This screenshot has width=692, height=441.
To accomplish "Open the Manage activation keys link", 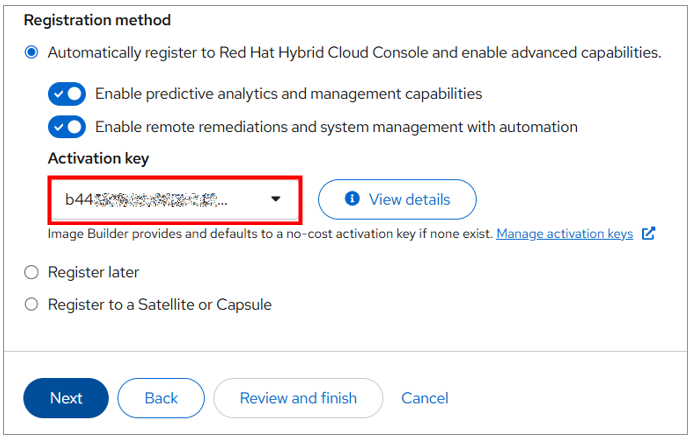I will pos(564,234).
